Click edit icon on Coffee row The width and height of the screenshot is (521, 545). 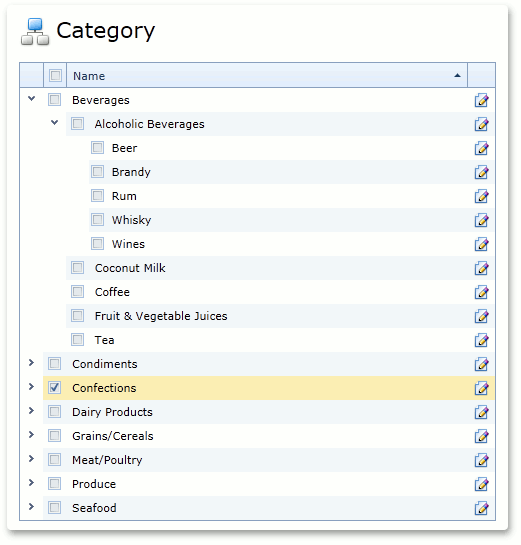(x=481, y=292)
